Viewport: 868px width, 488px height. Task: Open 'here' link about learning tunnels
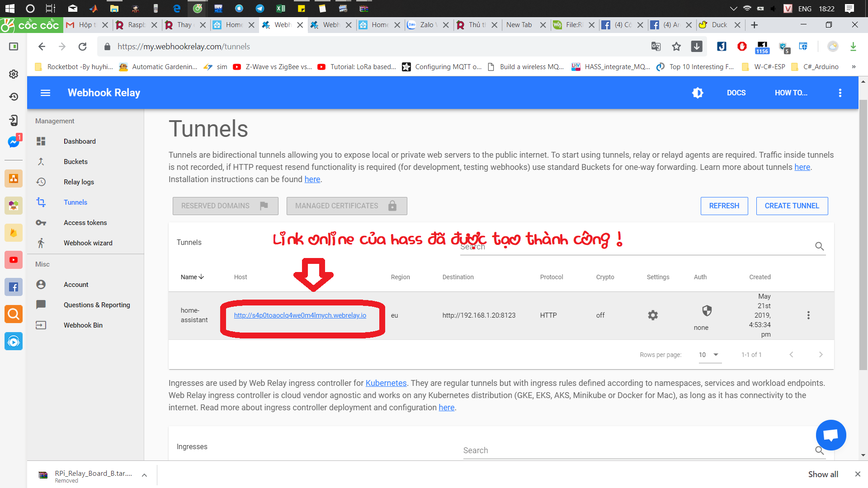[x=802, y=167]
